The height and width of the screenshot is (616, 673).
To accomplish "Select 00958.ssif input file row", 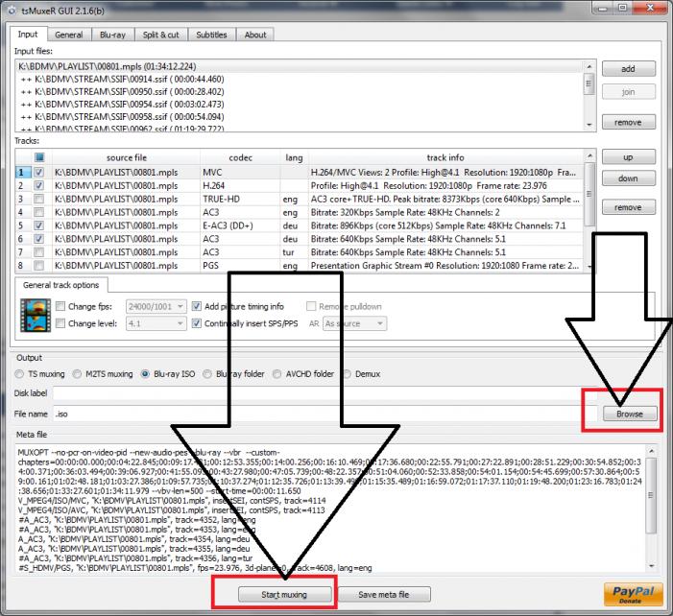I will [300, 117].
